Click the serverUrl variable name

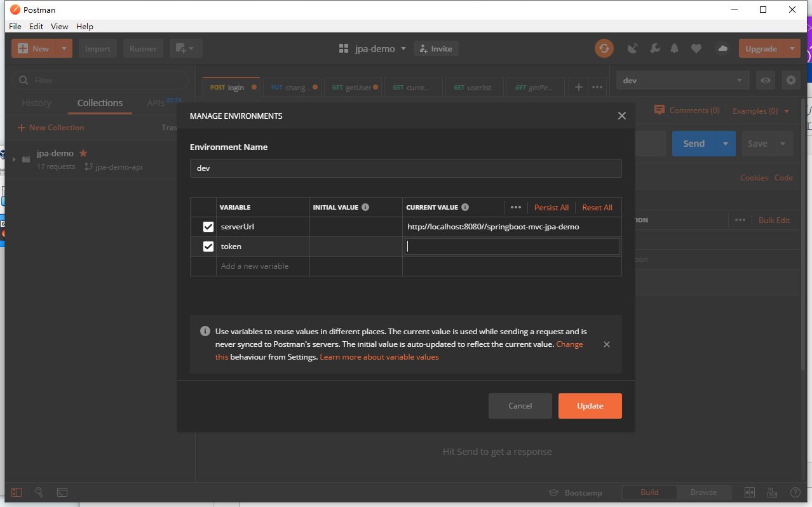click(238, 227)
